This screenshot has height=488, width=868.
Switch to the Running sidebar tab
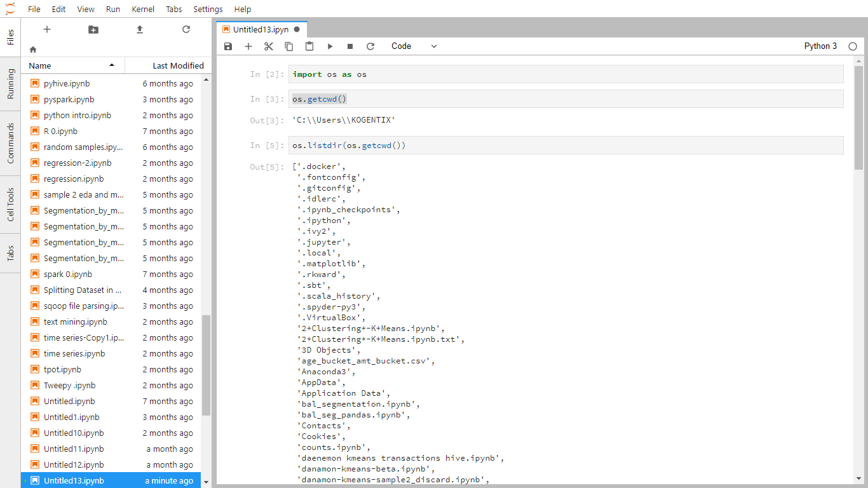point(10,84)
